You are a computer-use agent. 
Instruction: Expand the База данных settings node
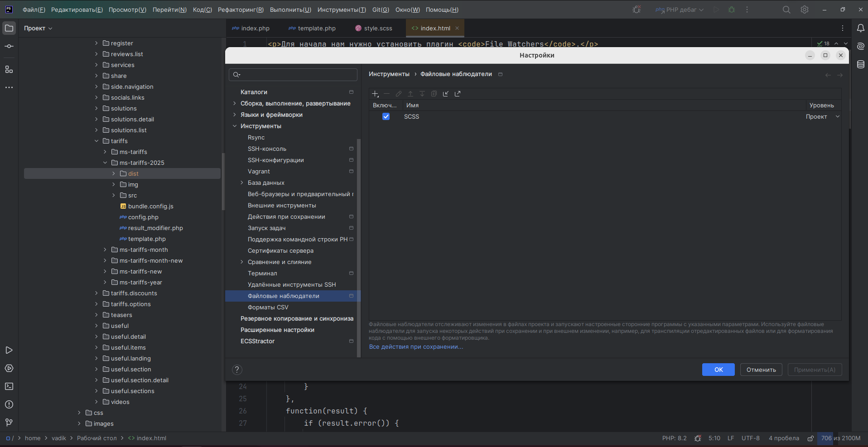[x=242, y=183]
